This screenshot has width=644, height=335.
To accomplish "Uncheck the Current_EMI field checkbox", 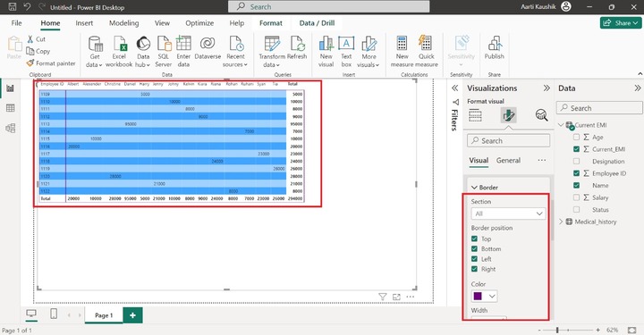I will coord(576,149).
